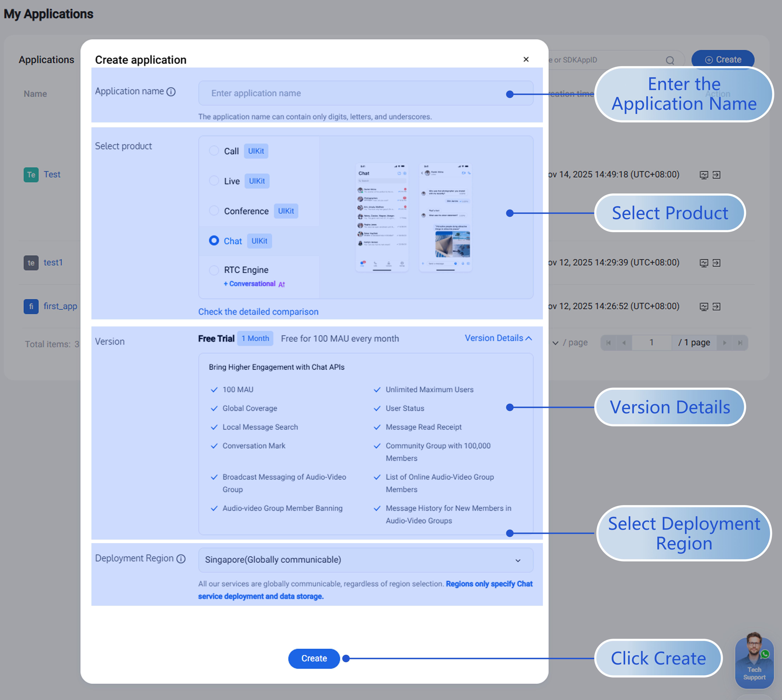The height and width of the screenshot is (700, 782).
Task: Close the Create application dialog
Action: click(526, 59)
